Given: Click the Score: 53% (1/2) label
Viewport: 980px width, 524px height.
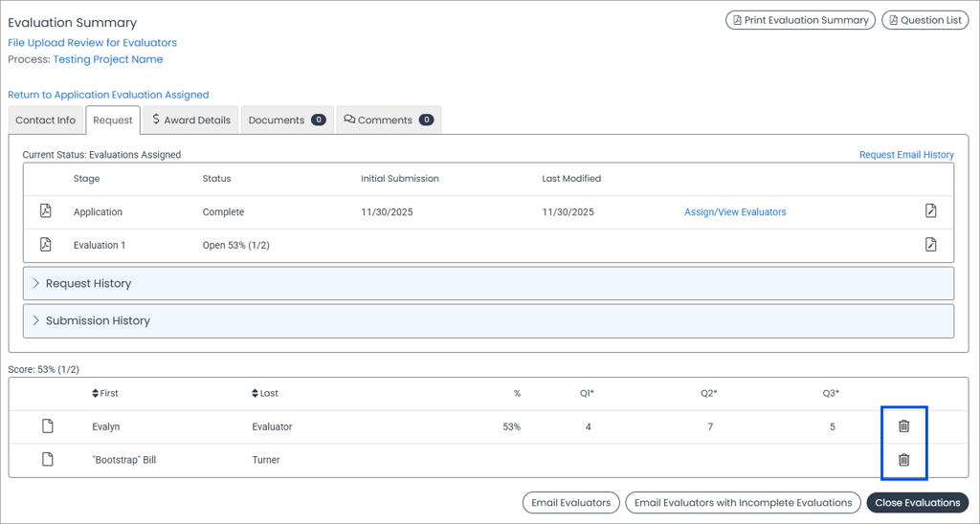Looking at the screenshot, I should [44, 370].
